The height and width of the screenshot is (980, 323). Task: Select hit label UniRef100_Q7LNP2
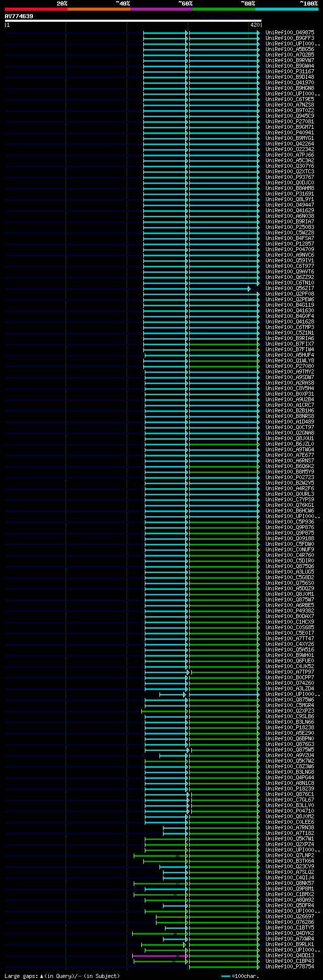pos(290,856)
